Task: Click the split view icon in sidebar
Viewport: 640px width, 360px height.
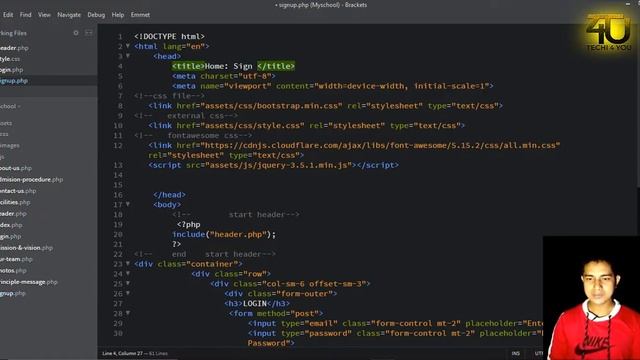Action: [89, 33]
